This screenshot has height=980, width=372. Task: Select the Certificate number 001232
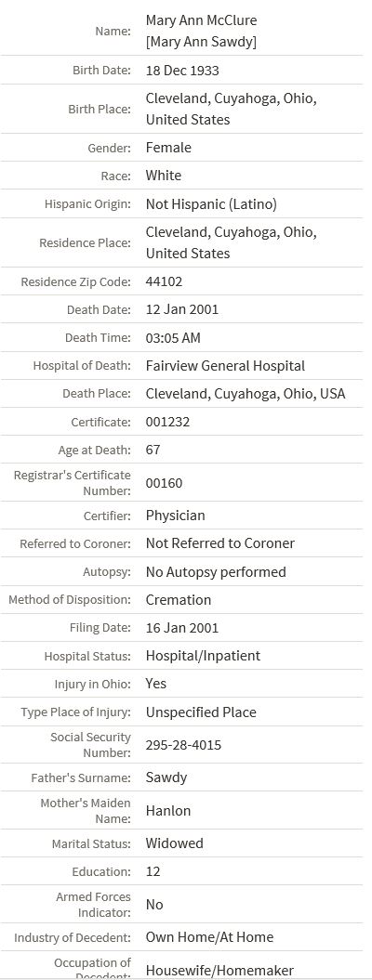pos(167,422)
